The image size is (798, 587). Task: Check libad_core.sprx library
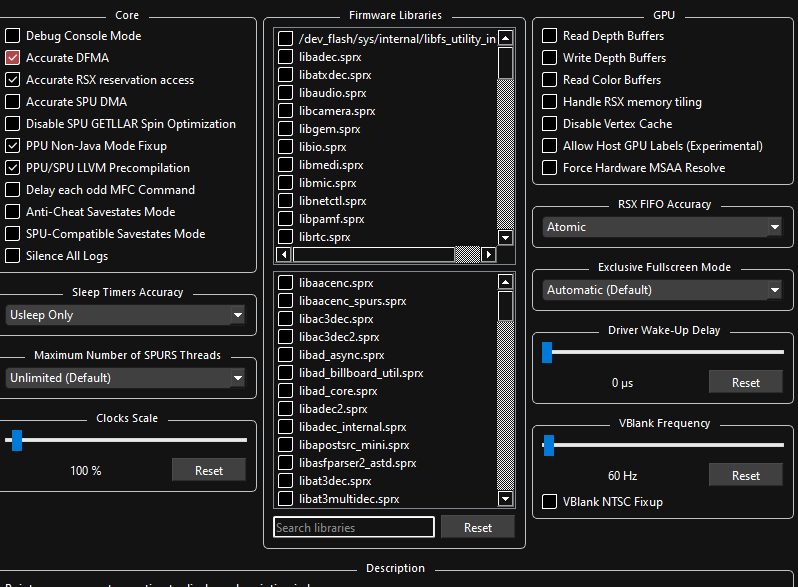[286, 390]
